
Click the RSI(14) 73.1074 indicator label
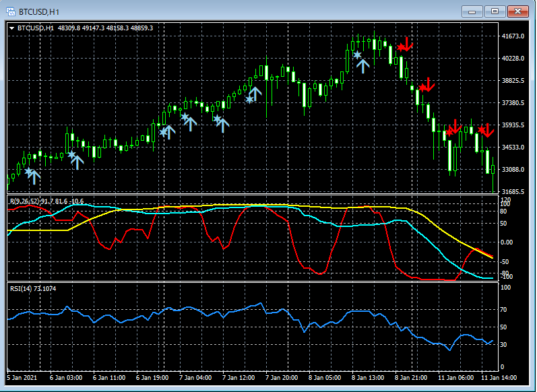point(33,288)
